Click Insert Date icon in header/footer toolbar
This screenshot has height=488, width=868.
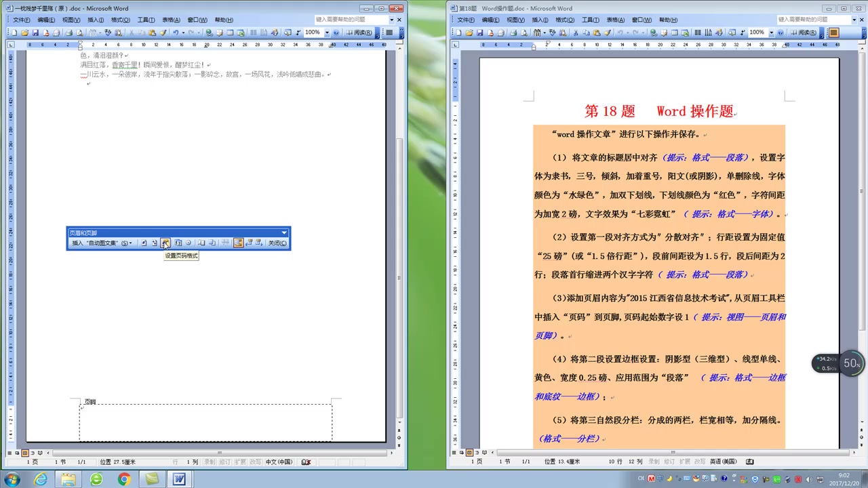[x=178, y=243]
